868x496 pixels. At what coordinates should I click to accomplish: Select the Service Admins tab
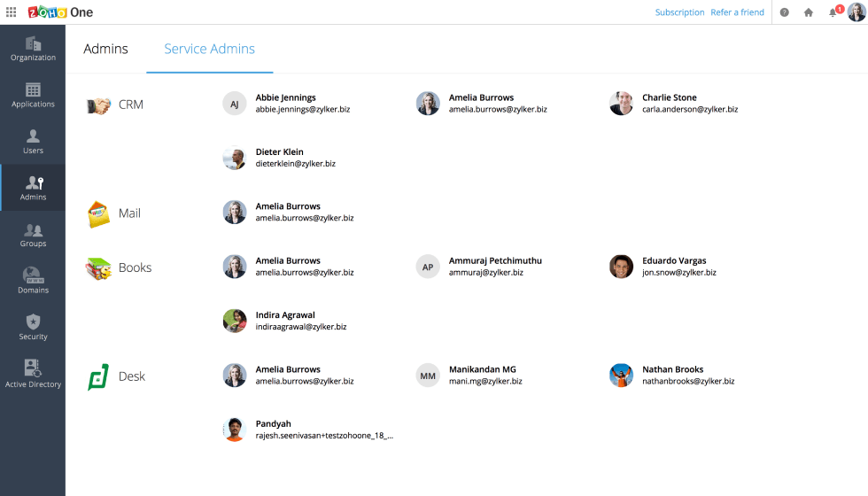[209, 49]
